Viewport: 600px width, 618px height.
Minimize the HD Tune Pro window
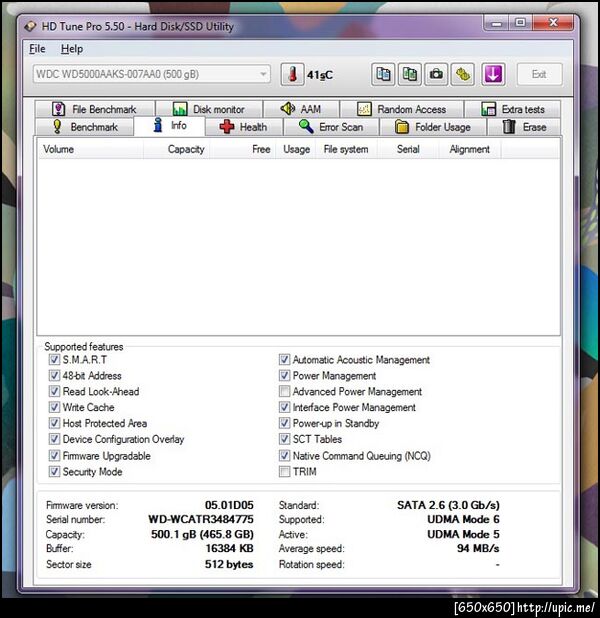(496, 23)
